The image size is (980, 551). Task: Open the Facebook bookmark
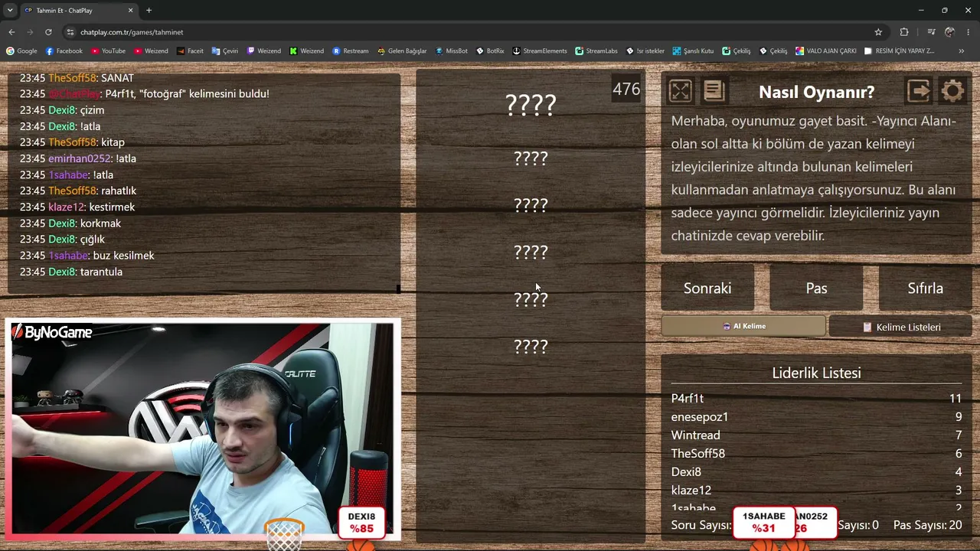pos(64,51)
